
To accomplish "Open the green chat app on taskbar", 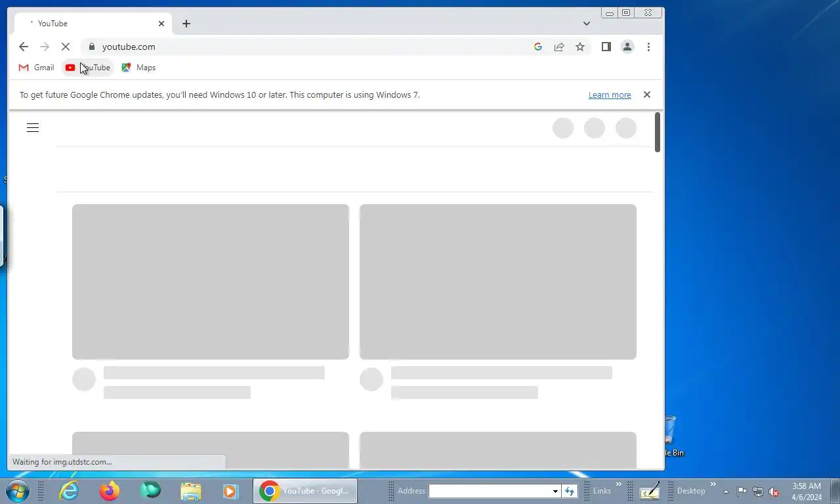I will 150,491.
